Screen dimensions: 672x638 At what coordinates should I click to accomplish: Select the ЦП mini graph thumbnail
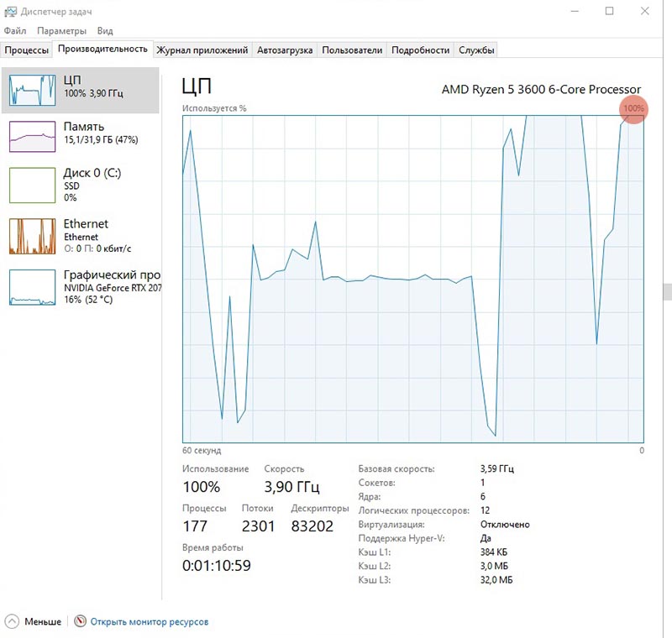coord(32,90)
